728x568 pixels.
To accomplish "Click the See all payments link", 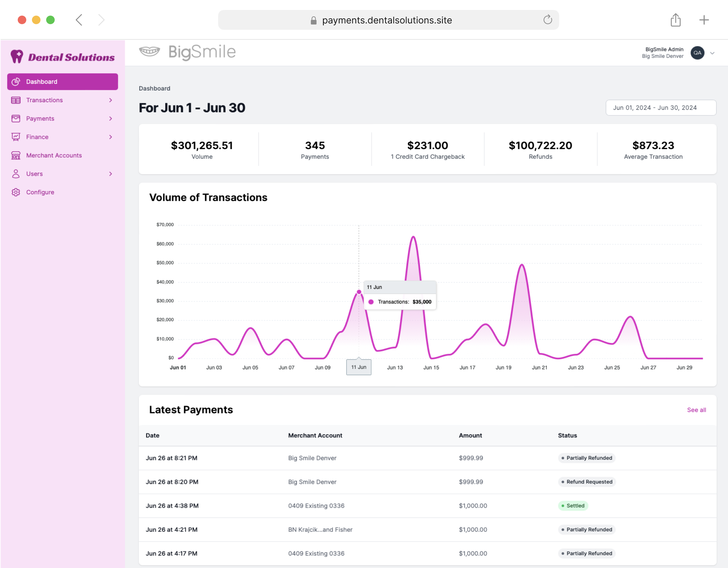I will (x=696, y=410).
